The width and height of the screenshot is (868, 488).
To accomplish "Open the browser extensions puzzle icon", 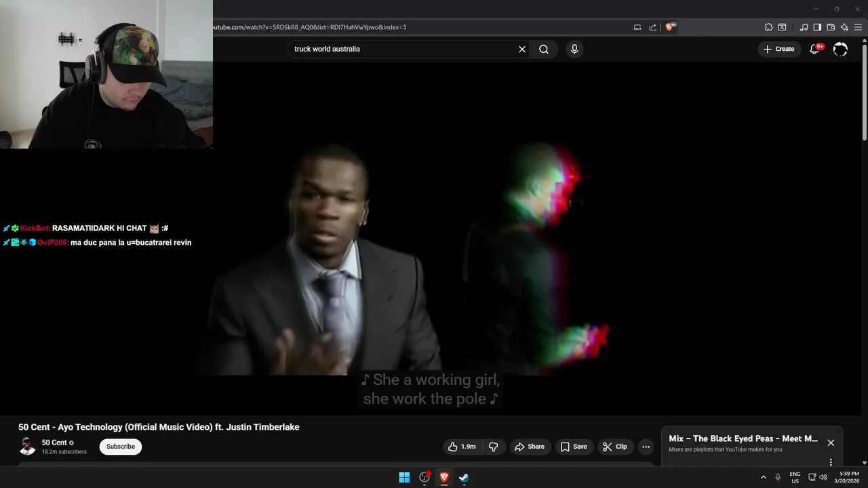I will (x=768, y=27).
